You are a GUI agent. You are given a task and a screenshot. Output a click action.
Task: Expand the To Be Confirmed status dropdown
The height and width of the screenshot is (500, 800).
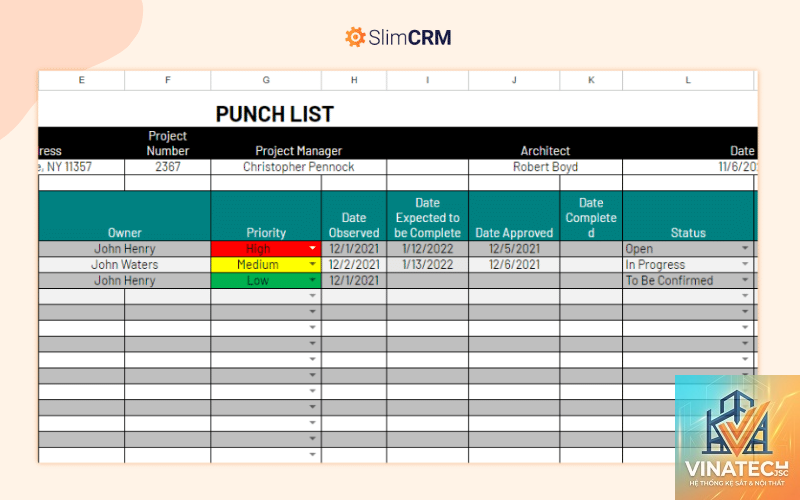pyautogui.click(x=745, y=280)
